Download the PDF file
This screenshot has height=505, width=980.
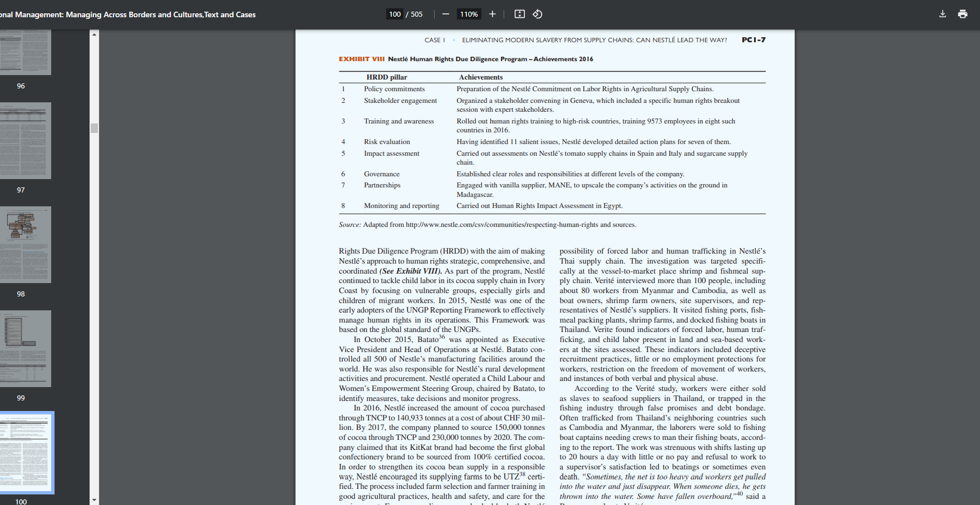click(943, 14)
